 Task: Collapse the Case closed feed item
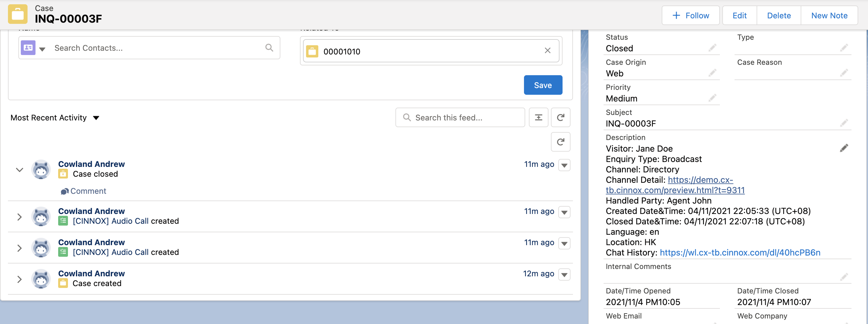pos(20,170)
